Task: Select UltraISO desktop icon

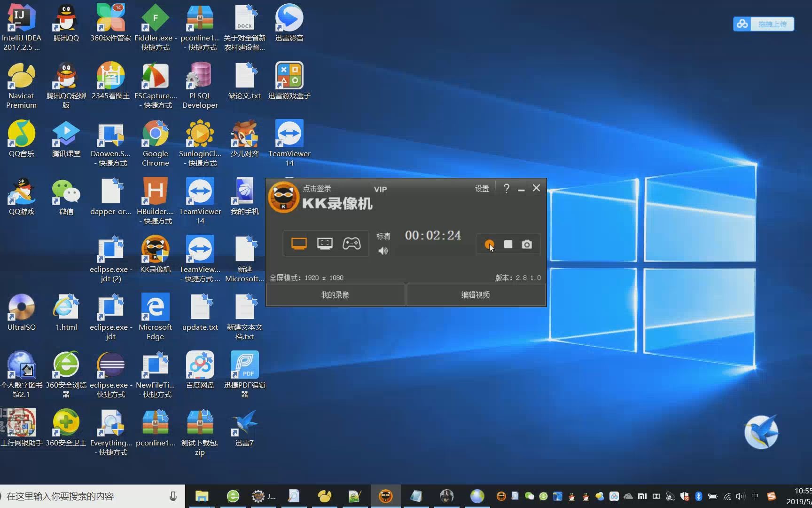Action: [21, 312]
